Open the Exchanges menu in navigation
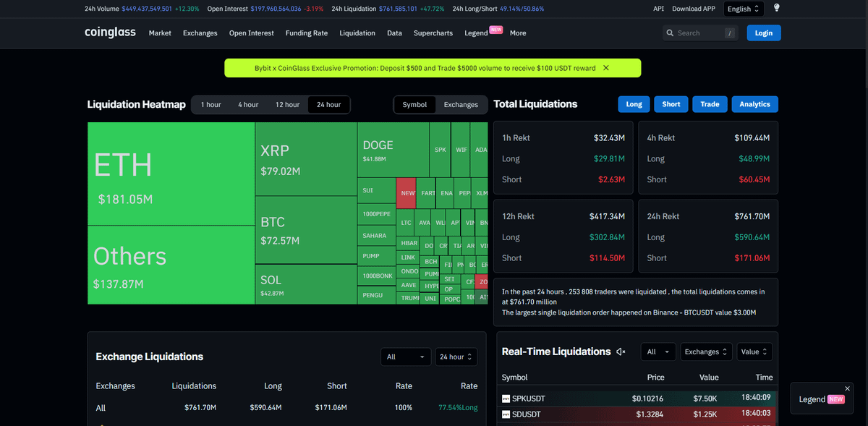This screenshot has width=868, height=426. [x=200, y=33]
